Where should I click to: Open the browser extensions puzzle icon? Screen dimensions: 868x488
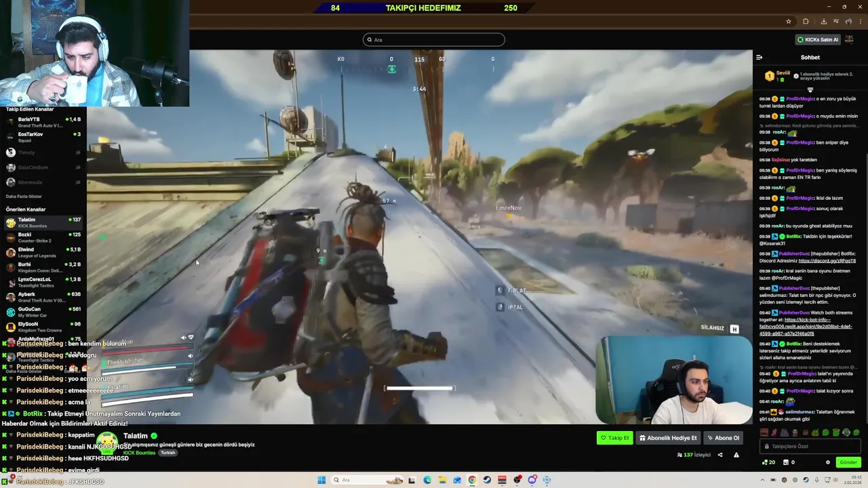806,22
